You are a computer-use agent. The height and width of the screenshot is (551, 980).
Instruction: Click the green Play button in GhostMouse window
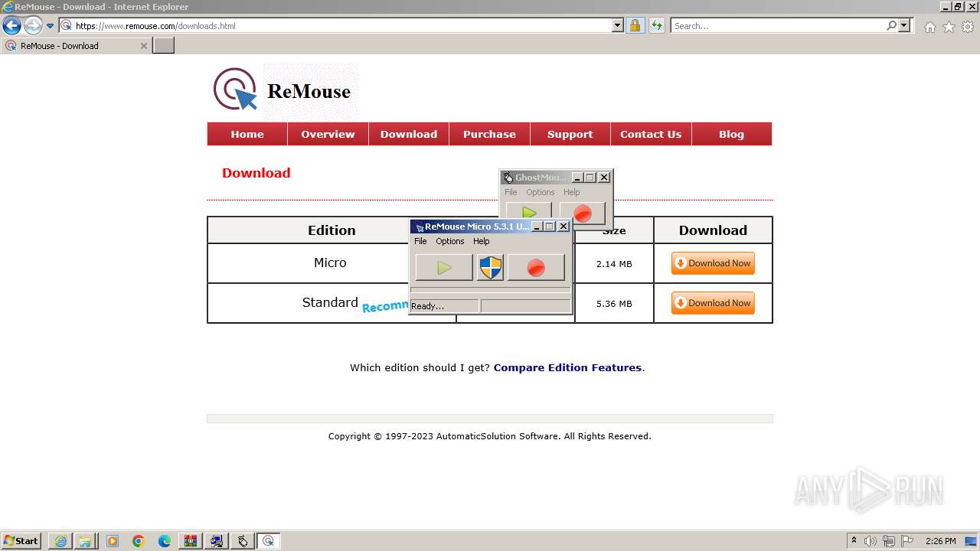point(529,213)
